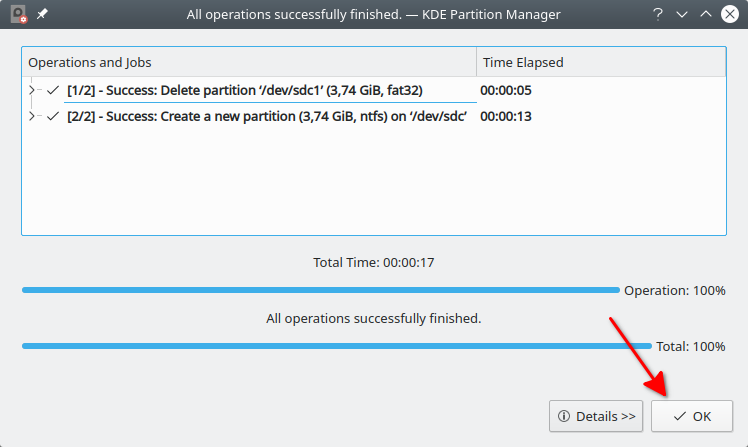This screenshot has height=447, width=748.
Task: Click the Operation progress bar
Action: tap(320, 290)
